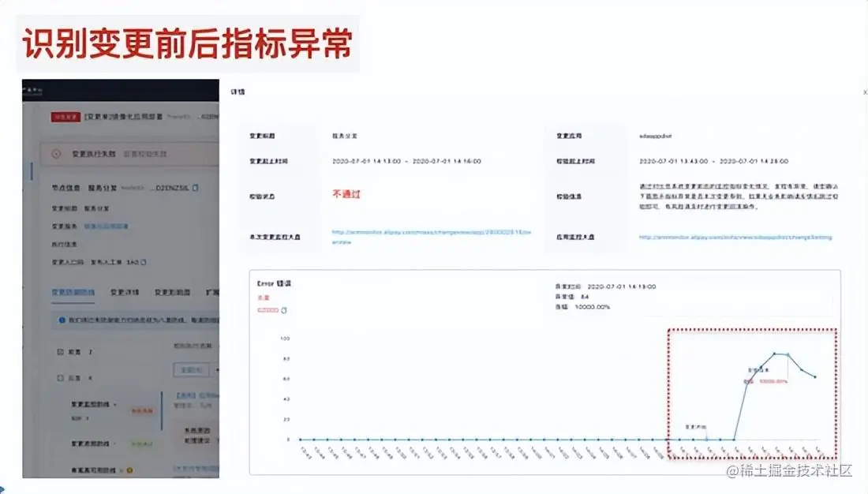The image size is (868, 494).
Task: Expand the 后置 4 group
Action: [x=60, y=378]
